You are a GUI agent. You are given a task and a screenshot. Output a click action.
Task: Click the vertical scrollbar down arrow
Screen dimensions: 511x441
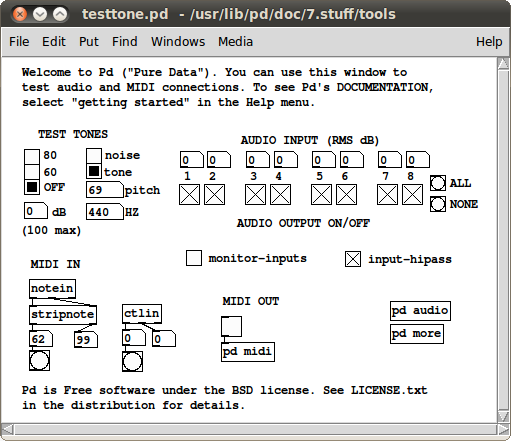pyautogui.click(x=503, y=416)
